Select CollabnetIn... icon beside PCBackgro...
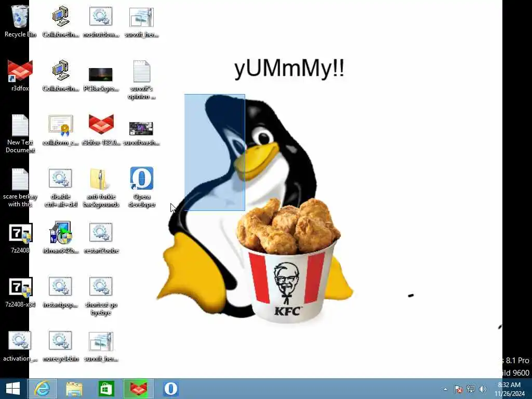The image size is (532, 399). [x=60, y=75]
